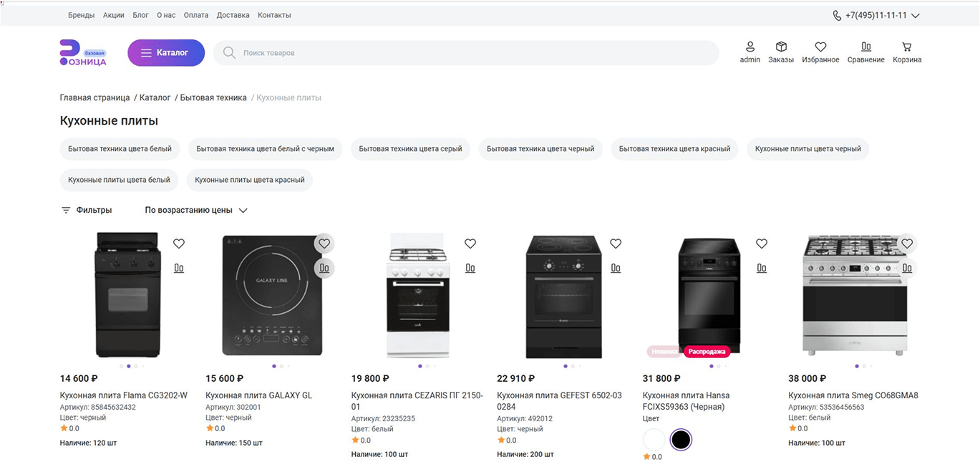
Task: Open Оплата in top menu
Action: pos(196,15)
